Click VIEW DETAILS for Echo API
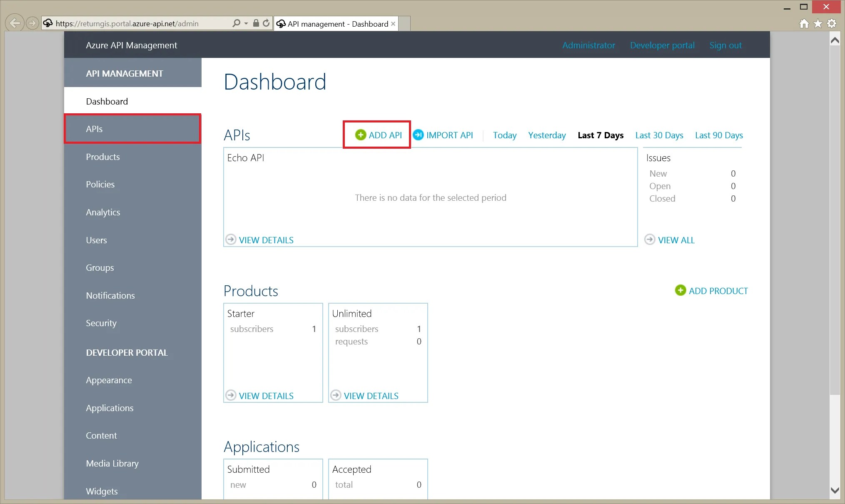 pyautogui.click(x=266, y=240)
